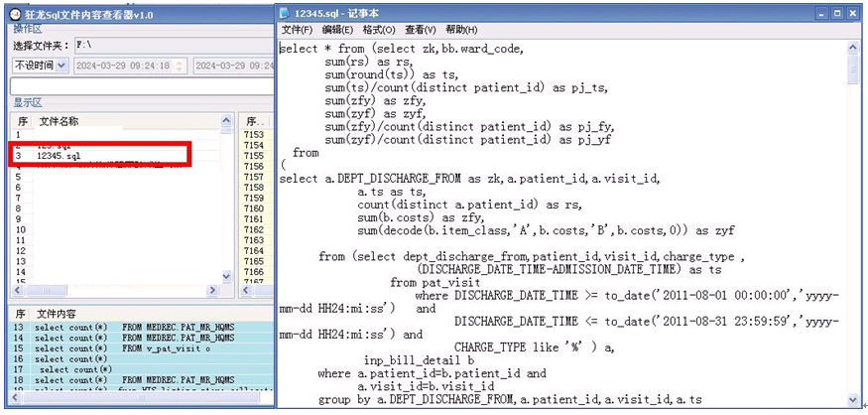Click the content pane horizontal scrollbar thumb
The image size is (868, 415).
(141, 397)
